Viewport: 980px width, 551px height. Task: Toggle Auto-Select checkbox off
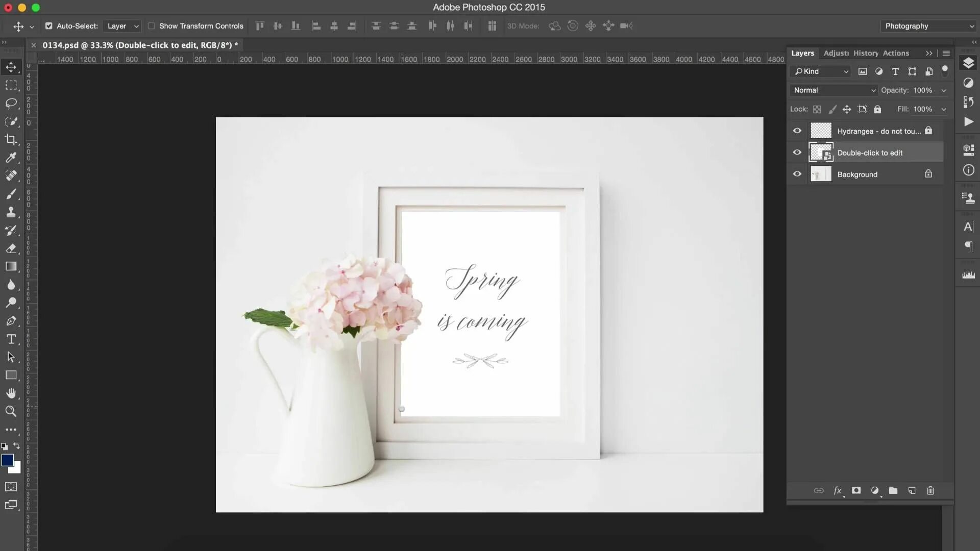click(49, 26)
